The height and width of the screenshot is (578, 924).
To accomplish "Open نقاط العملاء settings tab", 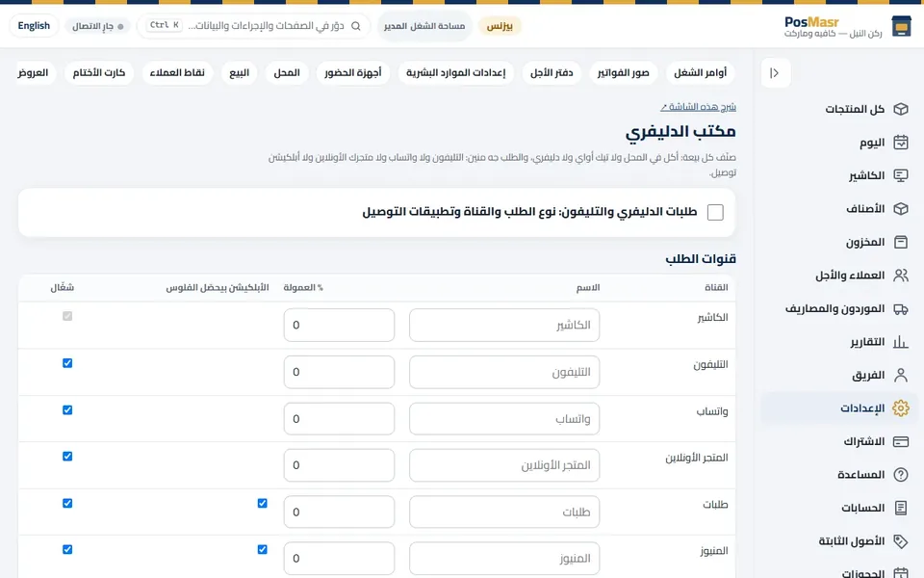I will (177, 73).
